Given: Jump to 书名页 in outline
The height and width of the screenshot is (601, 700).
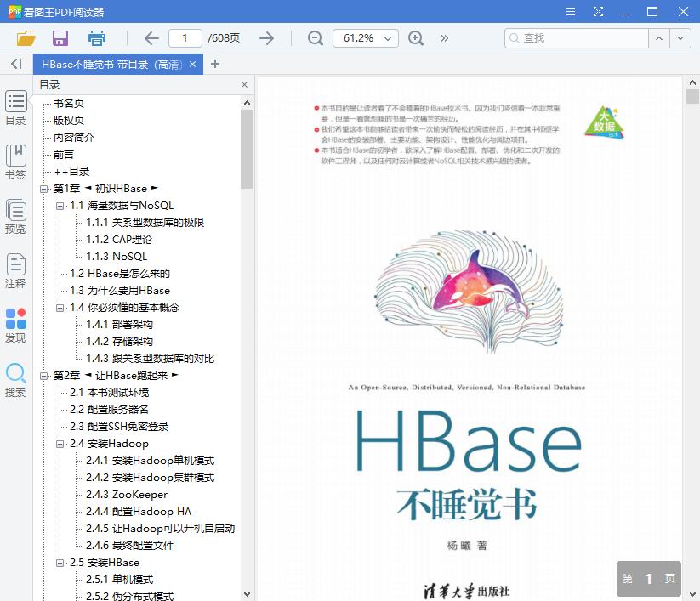Looking at the screenshot, I should (69, 104).
